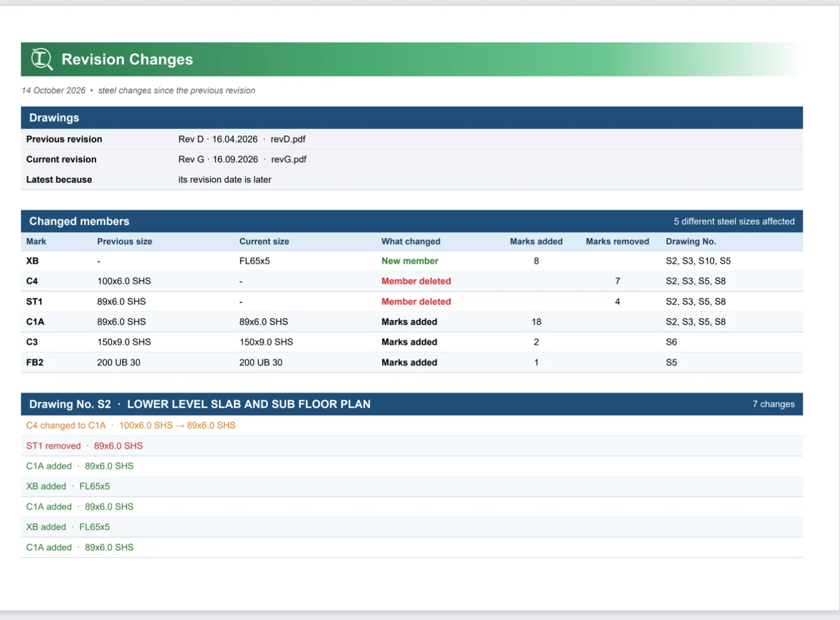Click 'Marks added' in the FB2 row

[x=409, y=363]
